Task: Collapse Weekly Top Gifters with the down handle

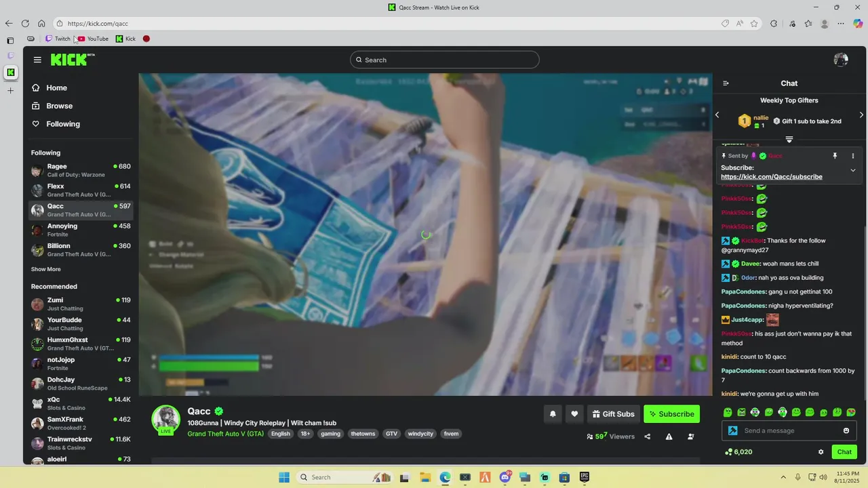Action: click(789, 139)
